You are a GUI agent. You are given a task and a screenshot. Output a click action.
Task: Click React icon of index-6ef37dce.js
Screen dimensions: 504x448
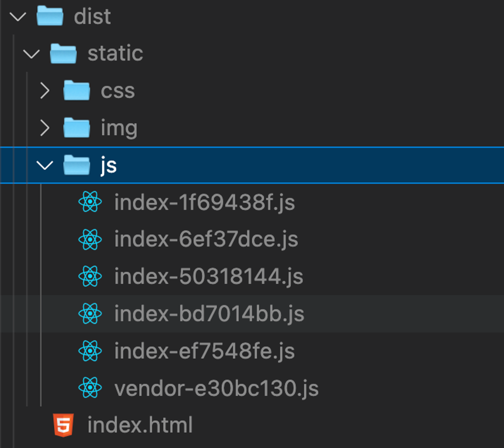[90, 239]
